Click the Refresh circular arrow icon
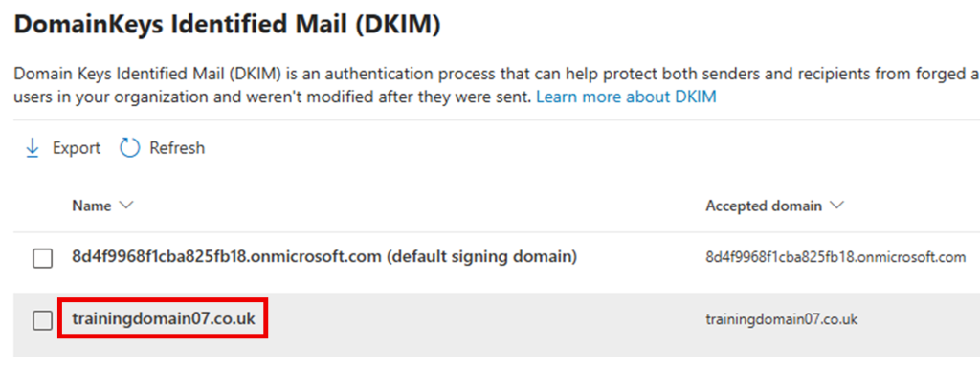980x368 pixels. [x=129, y=148]
